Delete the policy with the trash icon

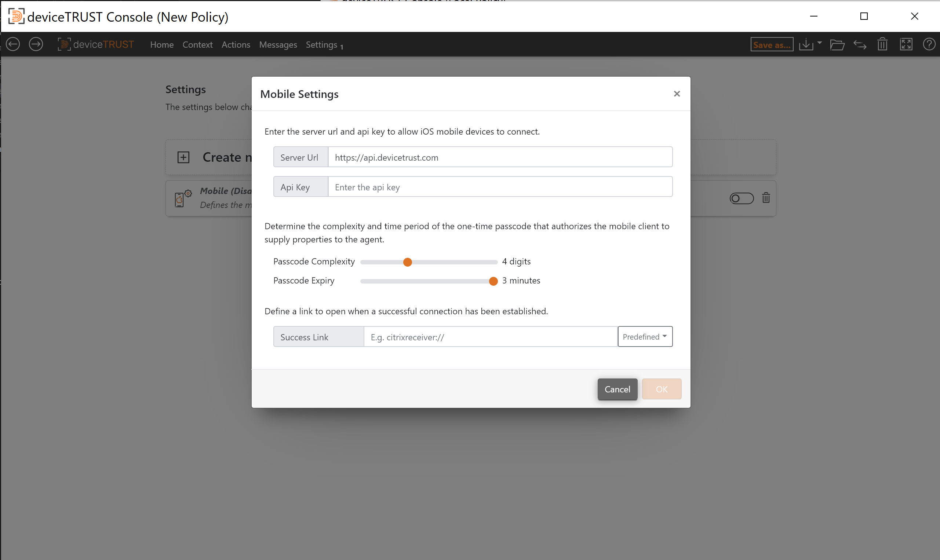882,44
